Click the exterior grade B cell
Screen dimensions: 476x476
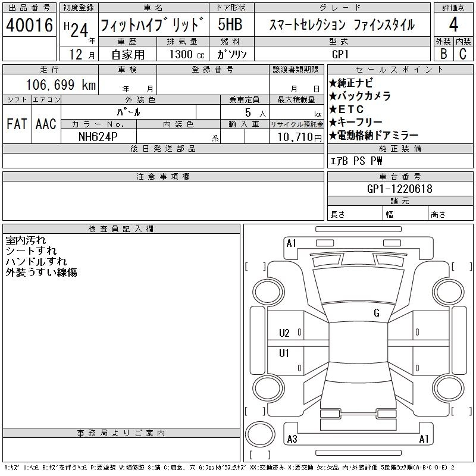click(x=443, y=54)
